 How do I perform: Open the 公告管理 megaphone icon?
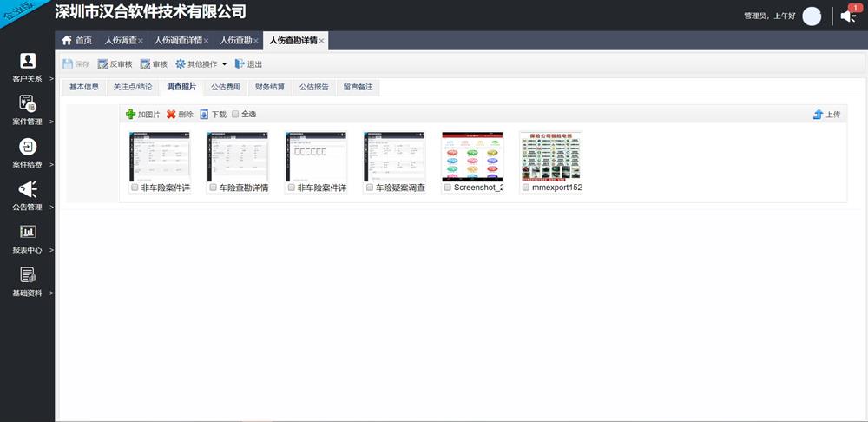28,188
